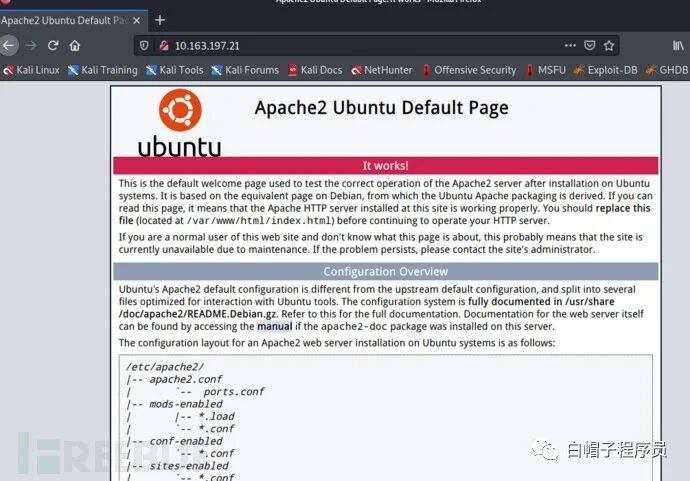Open Offensive Security bookmark

[x=469, y=70]
